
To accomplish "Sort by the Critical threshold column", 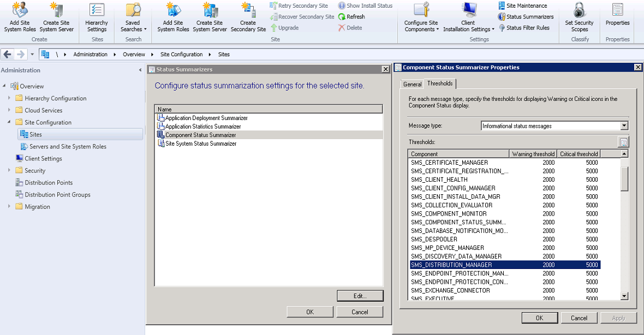I will [x=579, y=154].
